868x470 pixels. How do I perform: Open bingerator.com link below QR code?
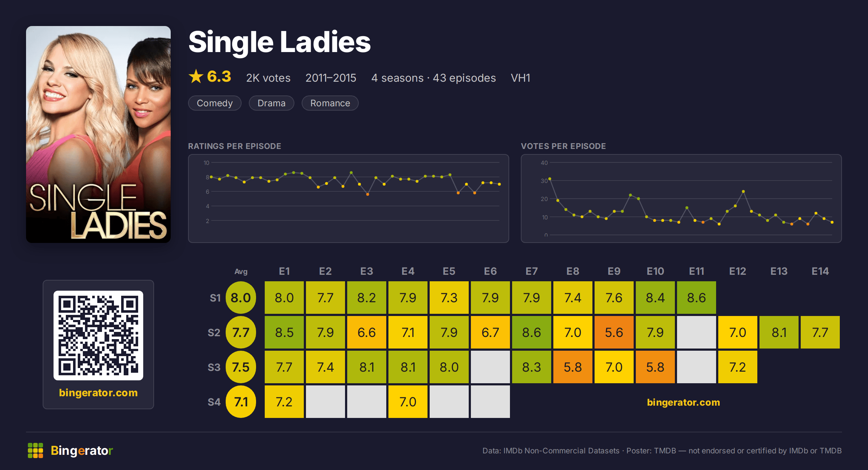click(x=98, y=393)
